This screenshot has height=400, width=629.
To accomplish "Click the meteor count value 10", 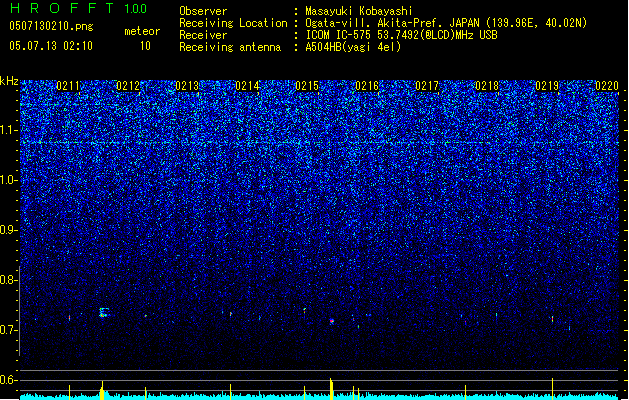I will point(145,46).
